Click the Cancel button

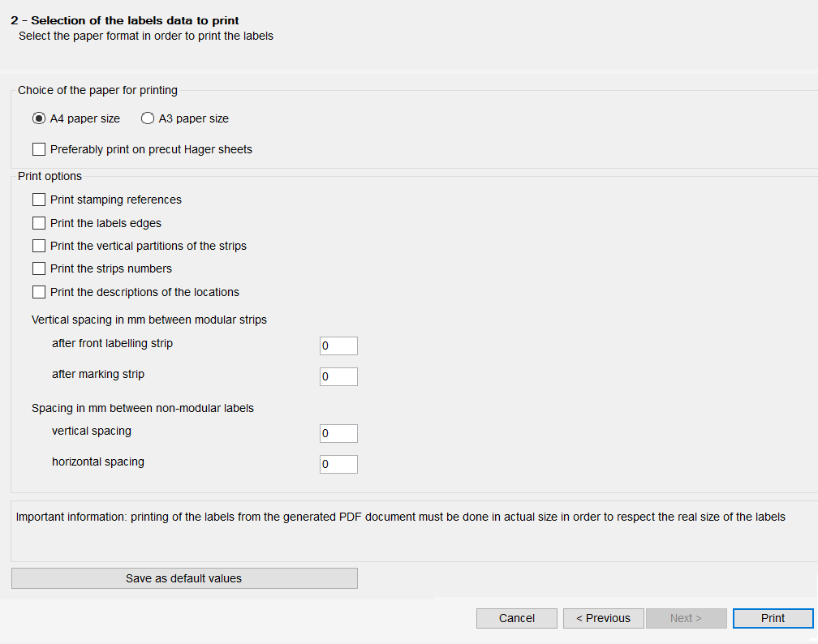click(516, 617)
